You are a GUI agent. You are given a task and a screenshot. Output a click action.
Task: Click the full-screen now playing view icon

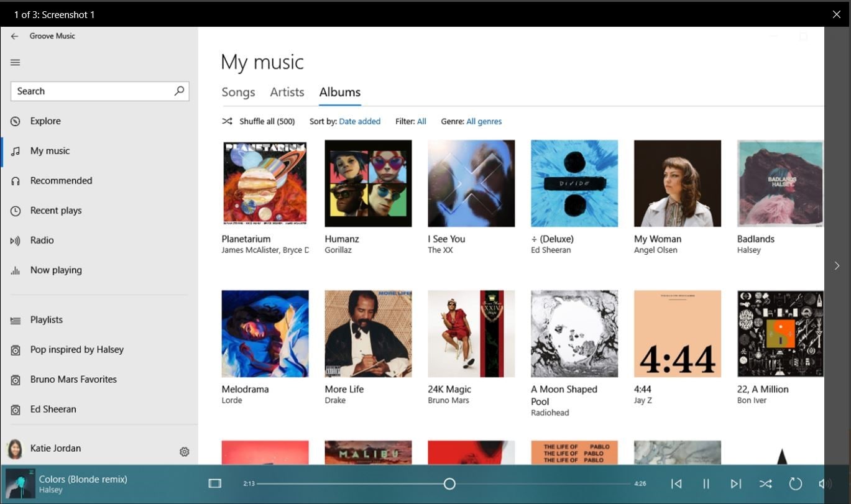click(x=215, y=483)
